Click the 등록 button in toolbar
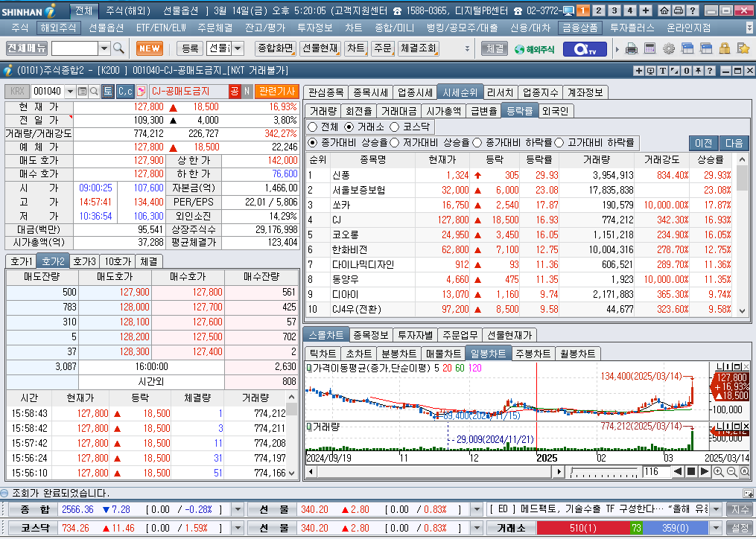Viewport: 756px width, 539px height. (x=190, y=48)
